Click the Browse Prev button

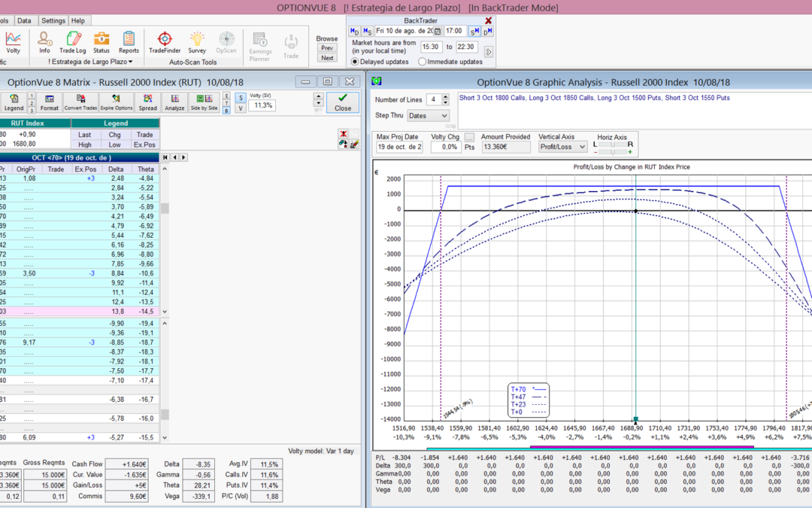click(x=327, y=47)
